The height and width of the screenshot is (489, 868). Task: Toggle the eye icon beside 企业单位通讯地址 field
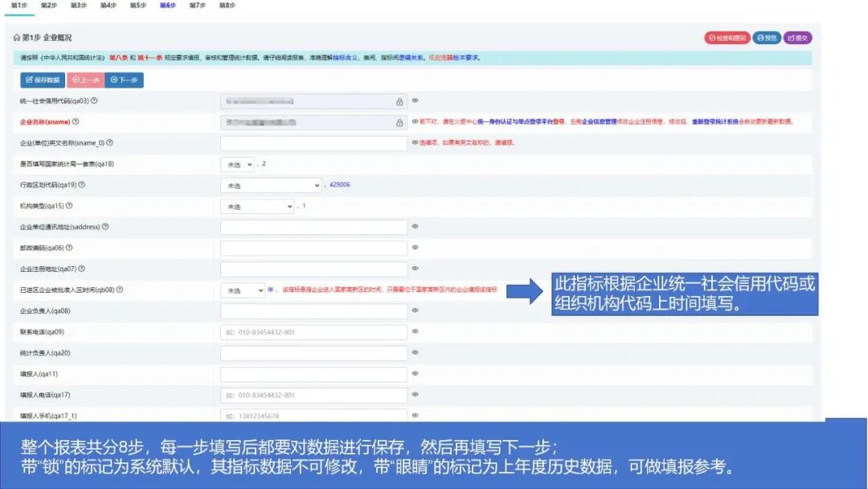coord(417,226)
